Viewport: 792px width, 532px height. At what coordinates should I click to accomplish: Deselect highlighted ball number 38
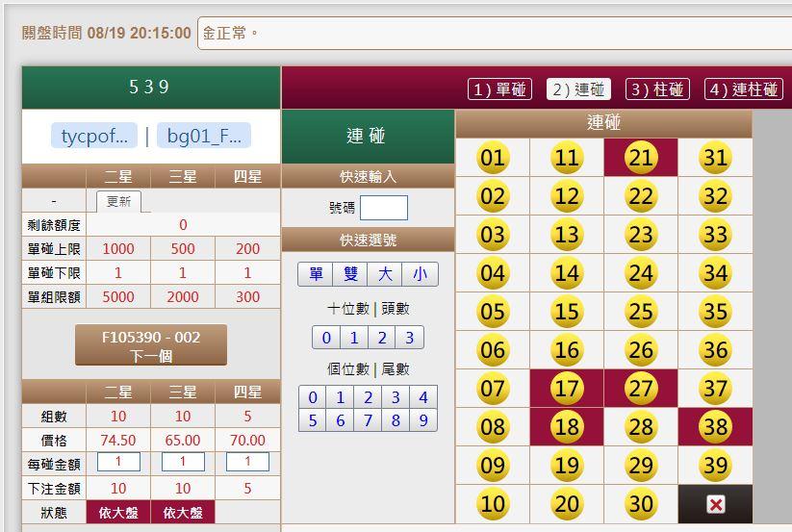(715, 426)
